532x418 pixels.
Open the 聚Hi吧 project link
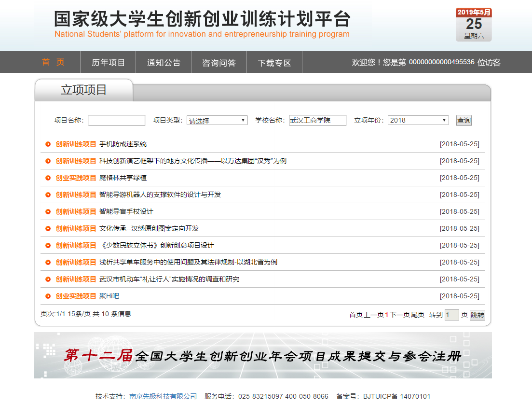[109, 296]
